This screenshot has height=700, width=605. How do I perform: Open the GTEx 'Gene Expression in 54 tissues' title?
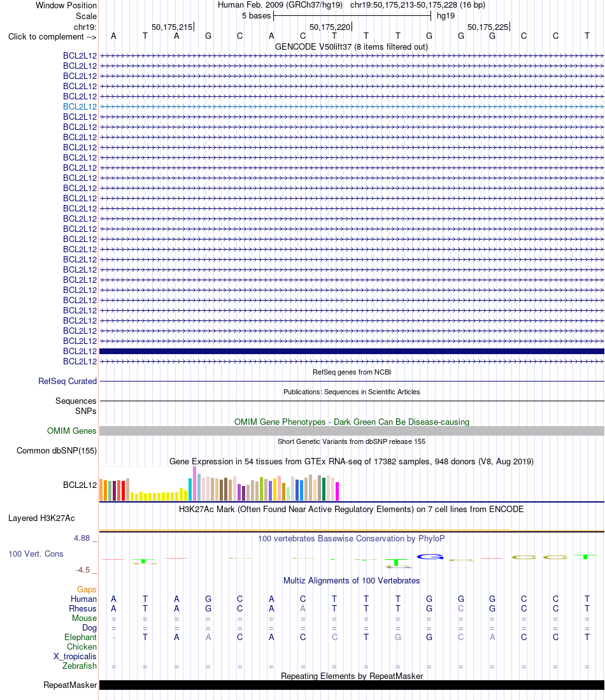click(x=352, y=462)
